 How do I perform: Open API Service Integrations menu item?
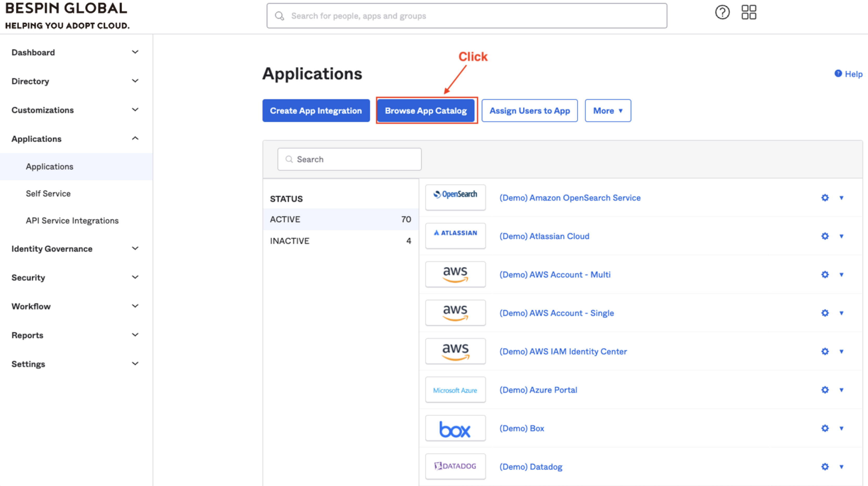[72, 221]
